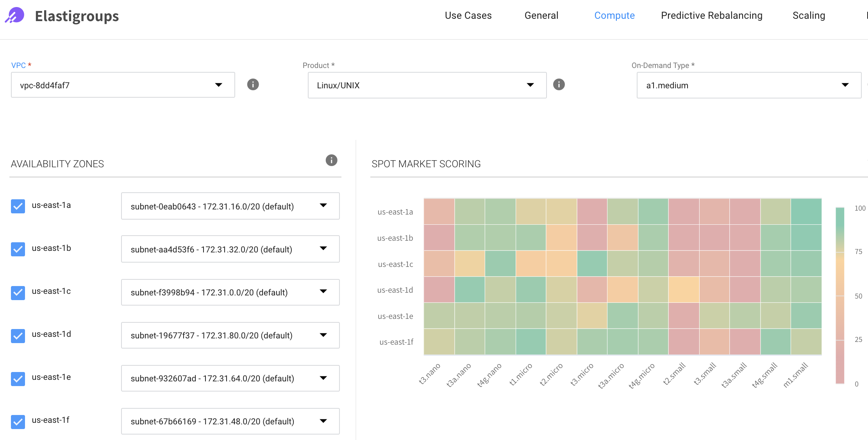Click the info icon next to VPC
This screenshot has width=868, height=440.
(253, 84)
